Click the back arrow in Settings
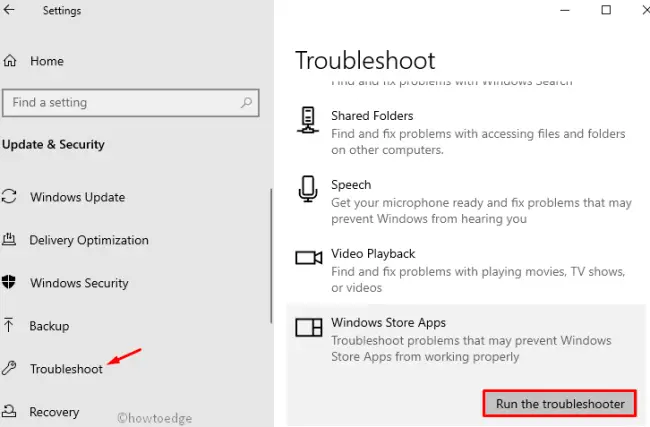The height and width of the screenshot is (427, 650). [x=11, y=11]
